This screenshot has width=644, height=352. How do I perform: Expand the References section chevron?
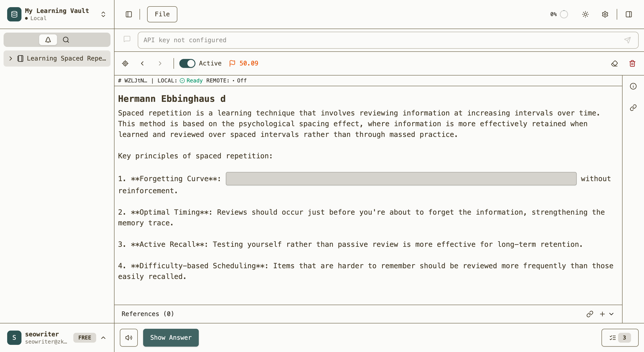pyautogui.click(x=611, y=314)
